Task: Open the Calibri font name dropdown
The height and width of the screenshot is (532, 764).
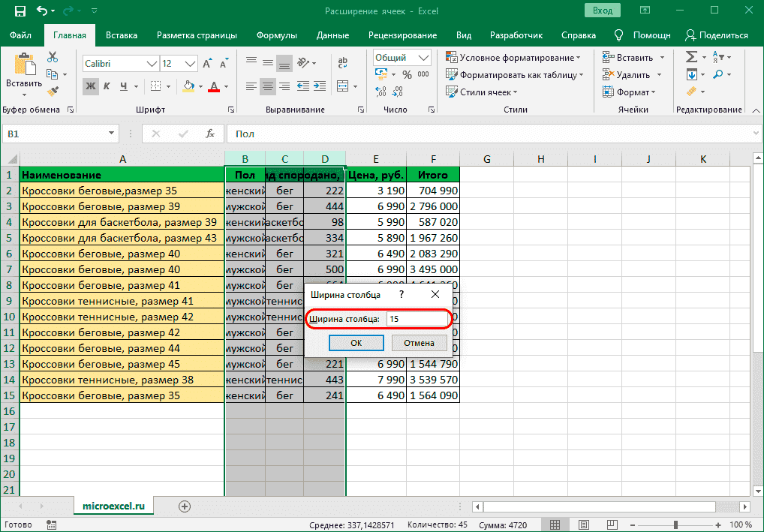Action: pos(151,64)
